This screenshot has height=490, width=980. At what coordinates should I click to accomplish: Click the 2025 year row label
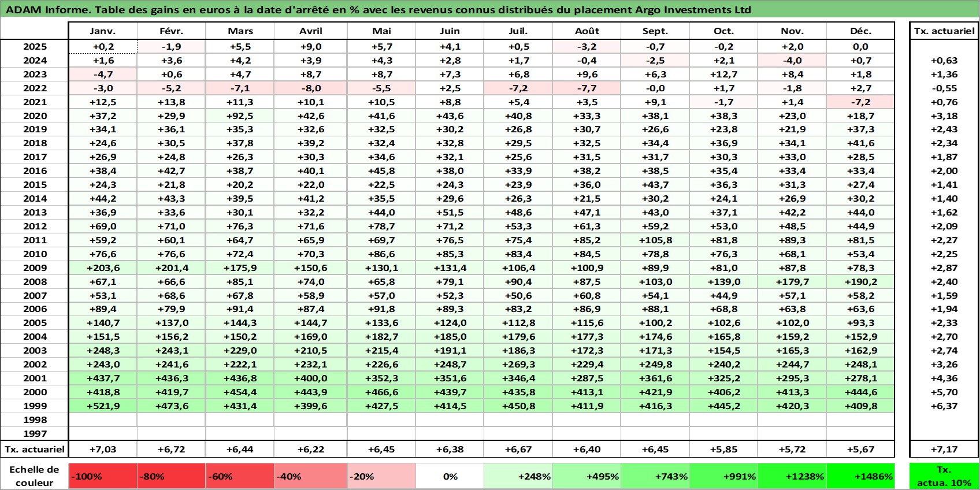pyautogui.click(x=35, y=47)
